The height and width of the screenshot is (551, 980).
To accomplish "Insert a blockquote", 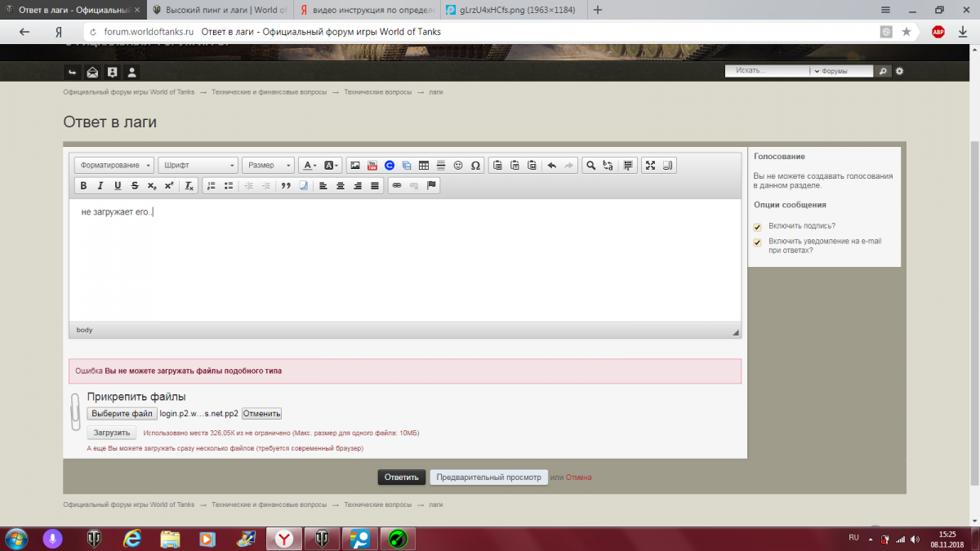I will [x=286, y=185].
